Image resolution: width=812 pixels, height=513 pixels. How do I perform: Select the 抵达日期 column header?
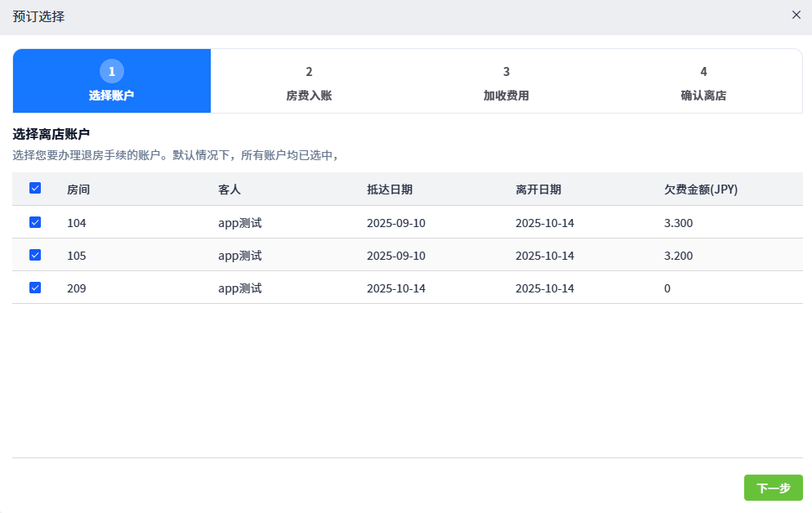(x=390, y=190)
